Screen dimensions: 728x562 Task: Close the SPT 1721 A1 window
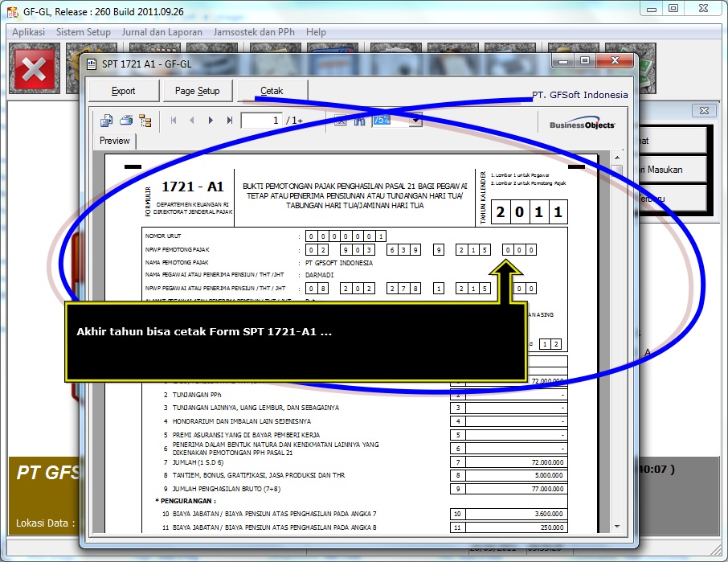[616, 61]
